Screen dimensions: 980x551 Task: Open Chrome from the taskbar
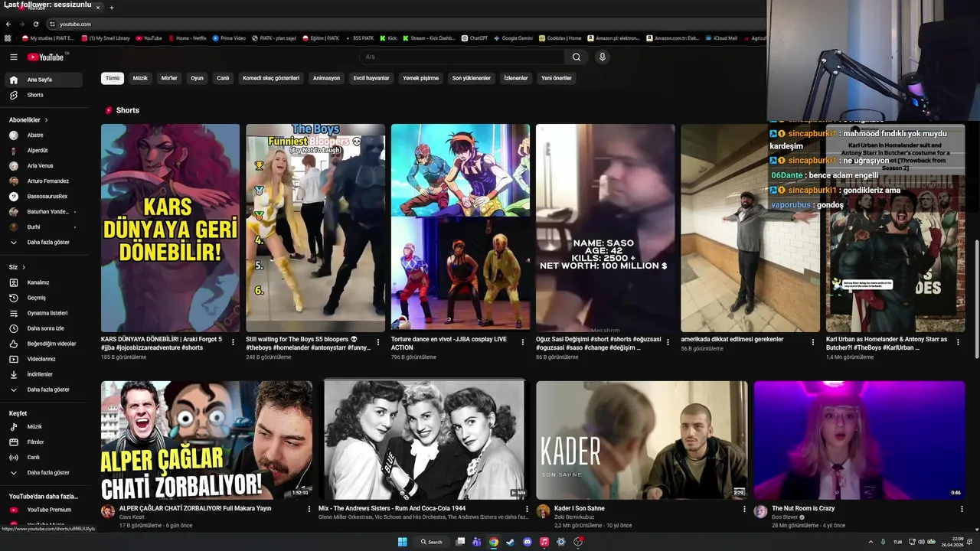pos(494,542)
